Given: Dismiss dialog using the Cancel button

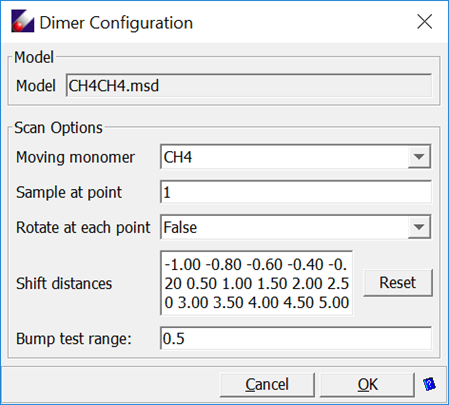Looking at the screenshot, I should point(267,385).
